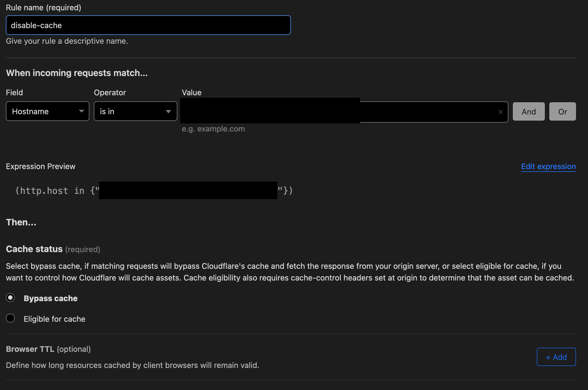The width and height of the screenshot is (588, 390).
Task: Click the 'Cache status' heading
Action: pos(34,249)
